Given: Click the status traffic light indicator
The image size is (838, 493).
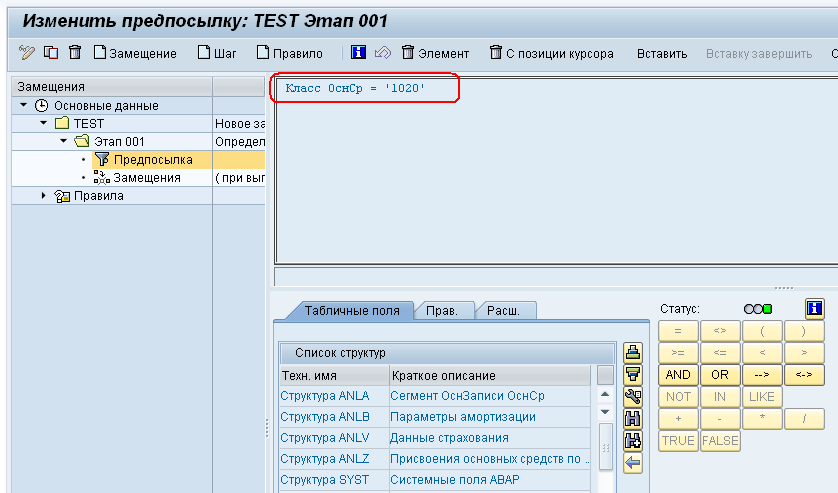Looking at the screenshot, I should point(758,309).
